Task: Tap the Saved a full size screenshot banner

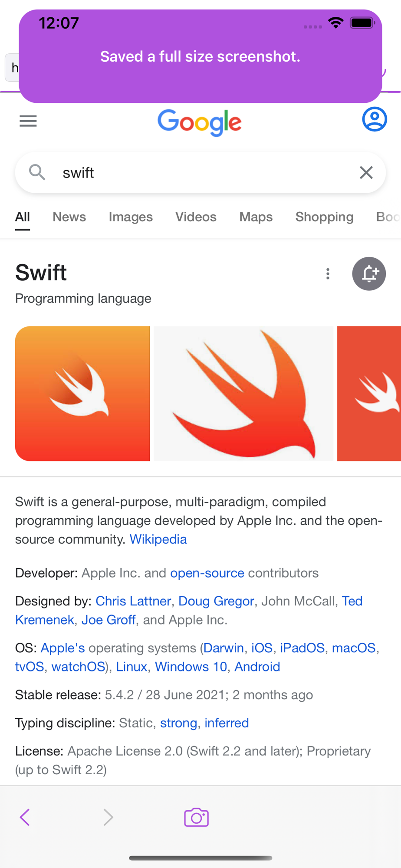Action: tap(200, 56)
